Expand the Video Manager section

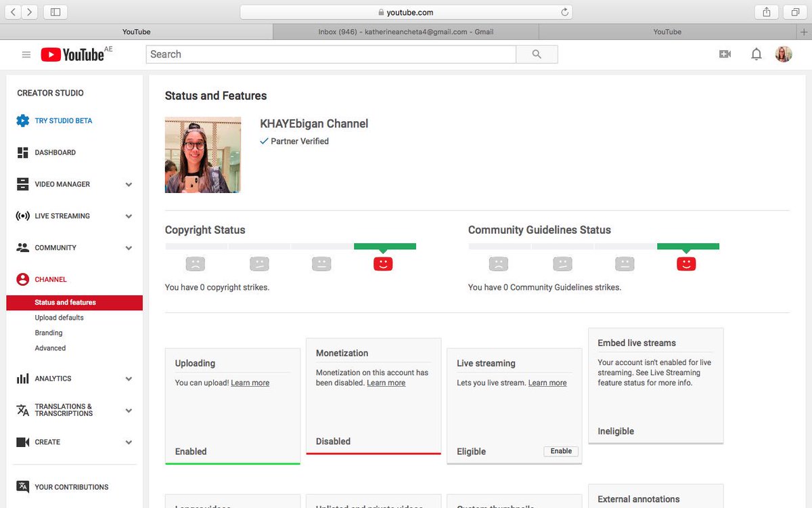[x=129, y=184]
